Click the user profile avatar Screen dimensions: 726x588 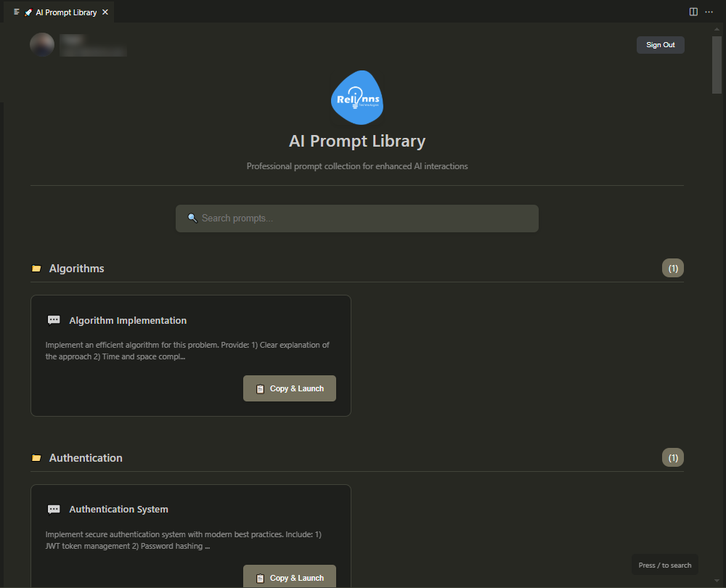click(x=42, y=45)
